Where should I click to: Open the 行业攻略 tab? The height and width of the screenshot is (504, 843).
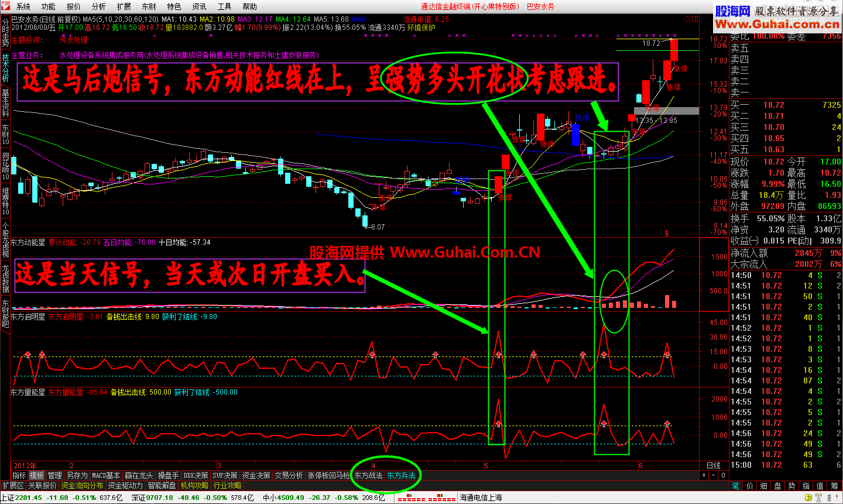point(228,485)
